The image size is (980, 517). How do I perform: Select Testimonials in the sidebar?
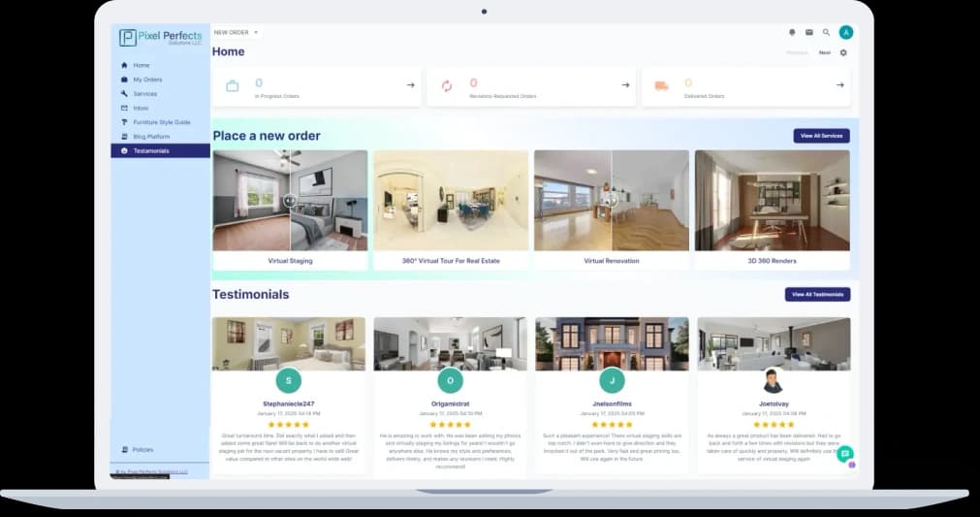point(160,150)
